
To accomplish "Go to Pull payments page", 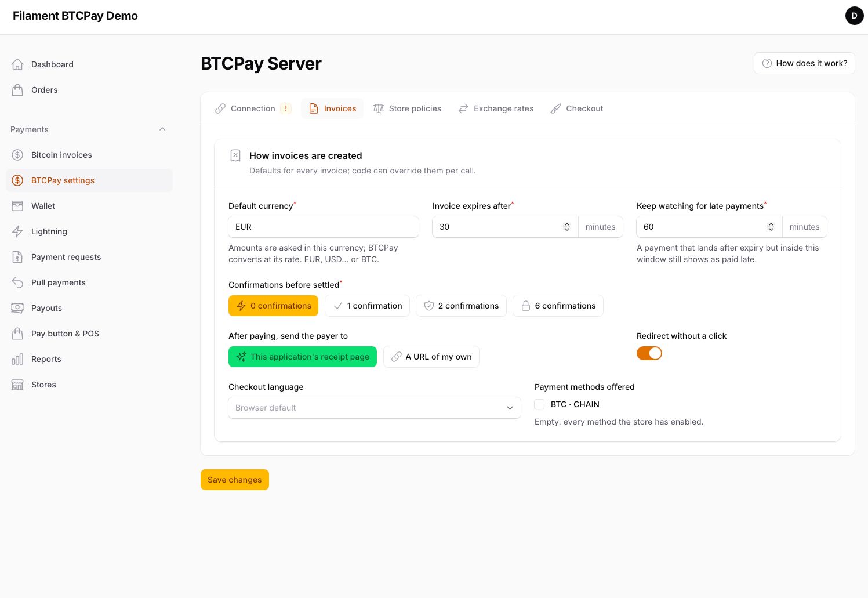I will coord(89,282).
